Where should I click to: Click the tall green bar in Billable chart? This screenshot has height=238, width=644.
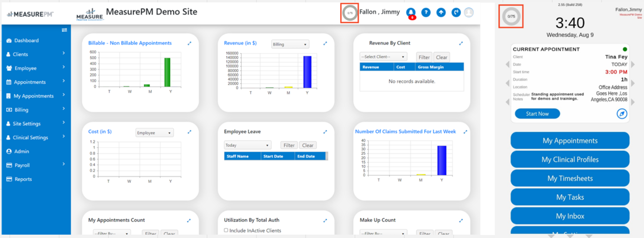click(x=167, y=72)
